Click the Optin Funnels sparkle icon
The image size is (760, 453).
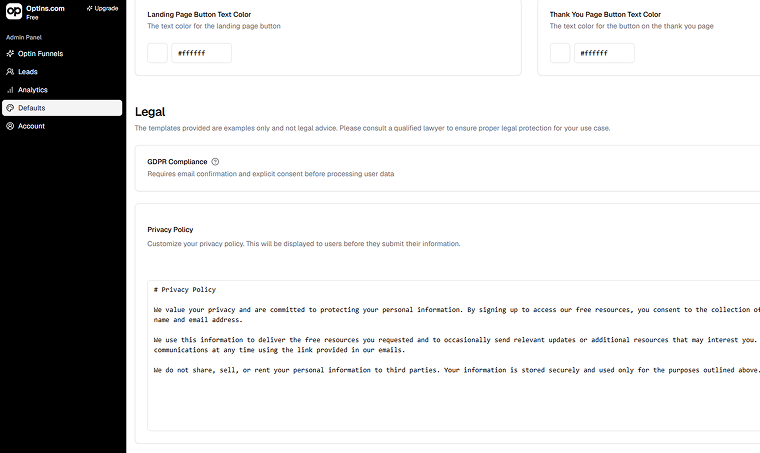pyautogui.click(x=10, y=53)
